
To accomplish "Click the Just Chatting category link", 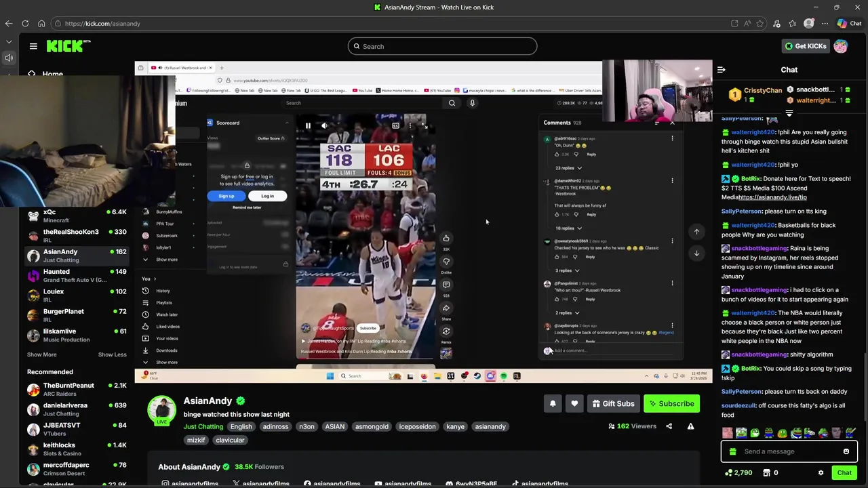I will (203, 426).
